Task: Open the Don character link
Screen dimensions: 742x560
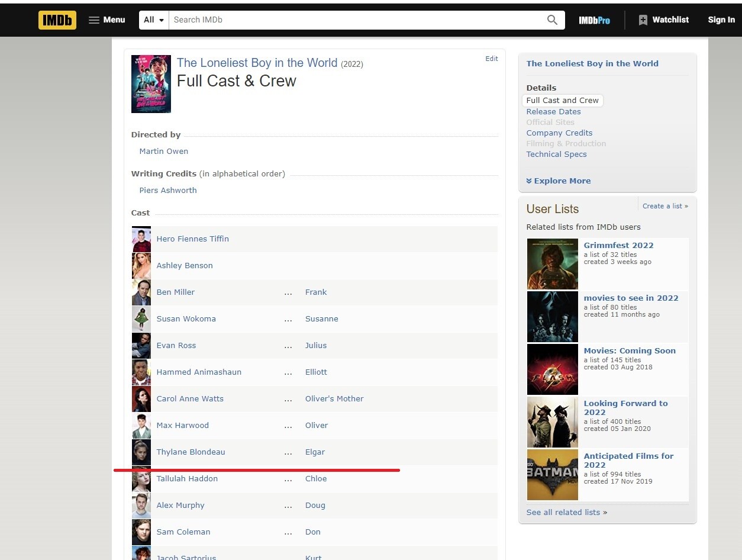Action: [x=313, y=532]
